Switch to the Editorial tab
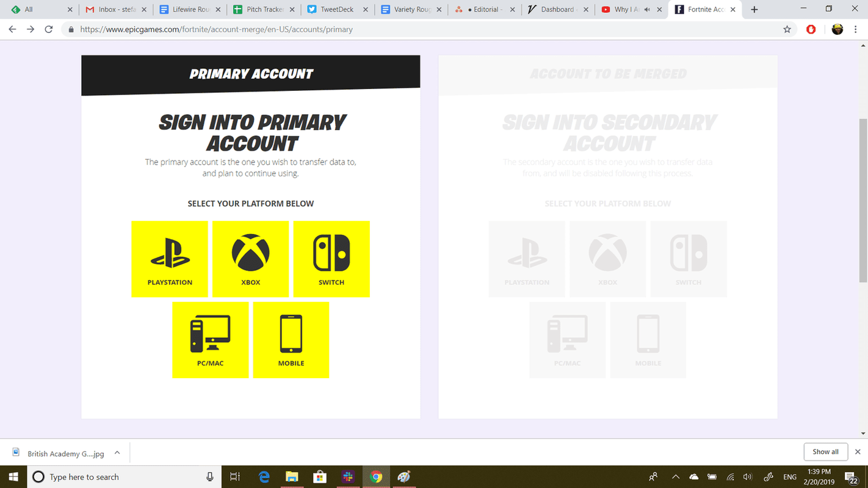 click(485, 10)
